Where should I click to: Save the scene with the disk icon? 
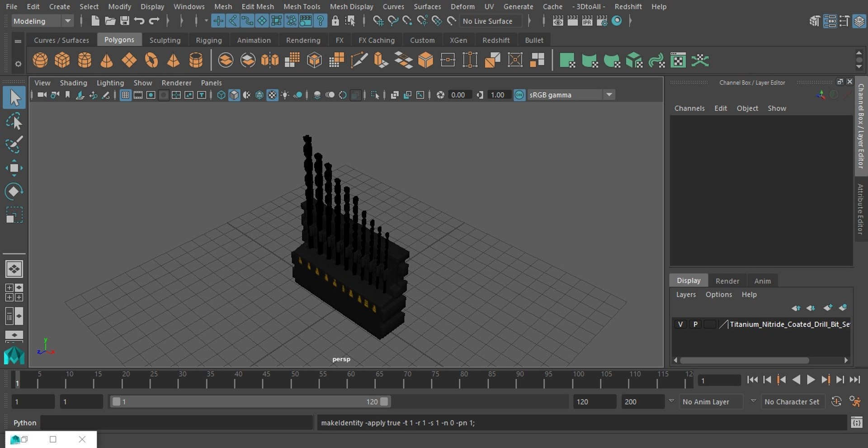[x=125, y=21]
